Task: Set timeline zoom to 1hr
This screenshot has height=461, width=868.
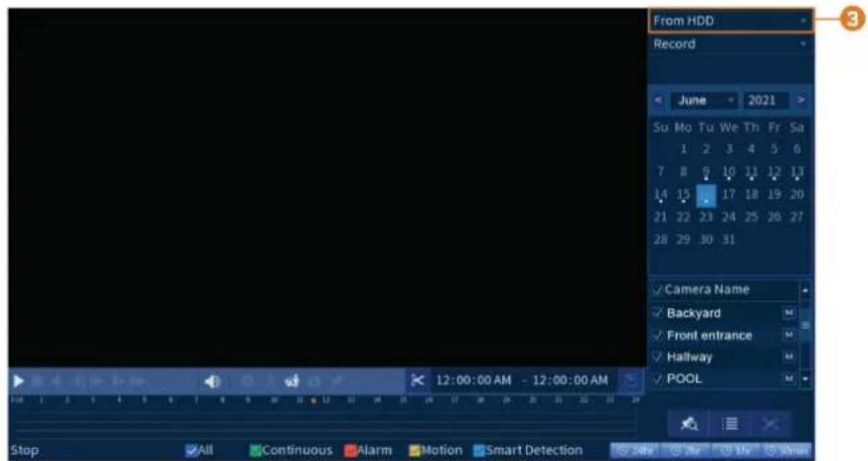Action: tap(735, 450)
